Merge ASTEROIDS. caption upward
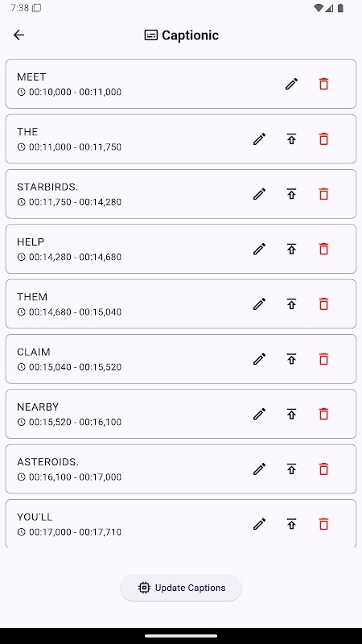The width and height of the screenshot is (362, 644). pyautogui.click(x=291, y=469)
